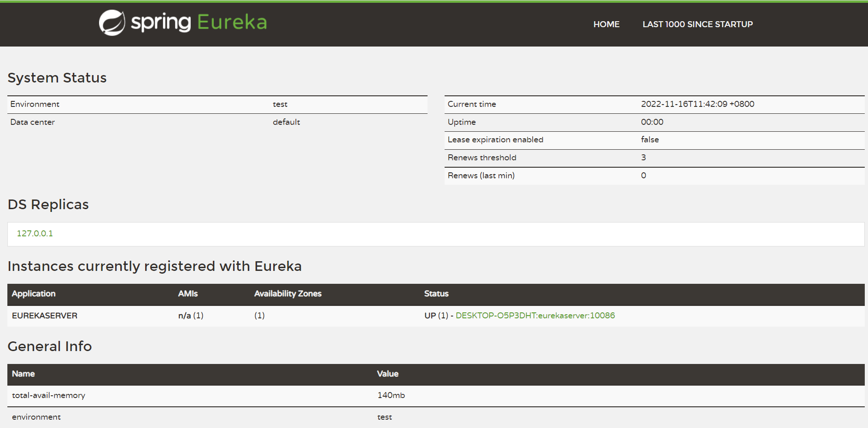Open the HOME navigation link
Viewport: 868px width, 428px height.
[606, 24]
